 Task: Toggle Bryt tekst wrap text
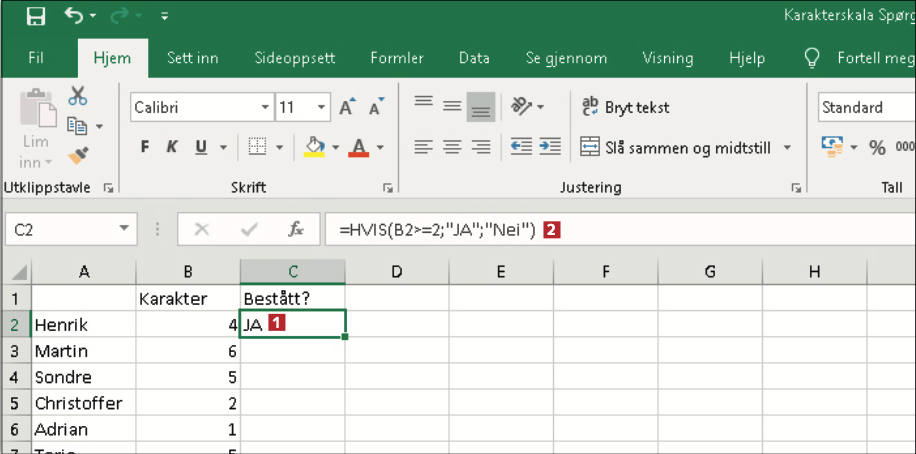[626, 107]
